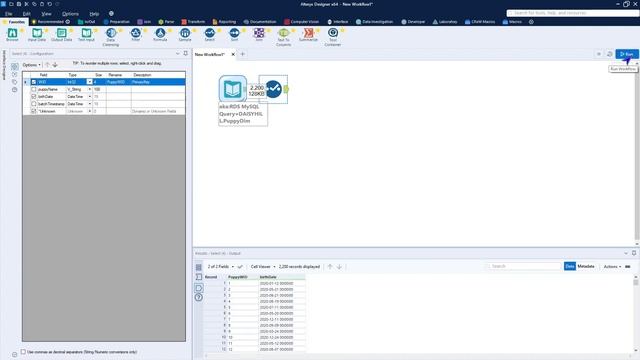Switch to the Reporting tool palette tab
Screen dimensions: 640x360
click(224, 22)
